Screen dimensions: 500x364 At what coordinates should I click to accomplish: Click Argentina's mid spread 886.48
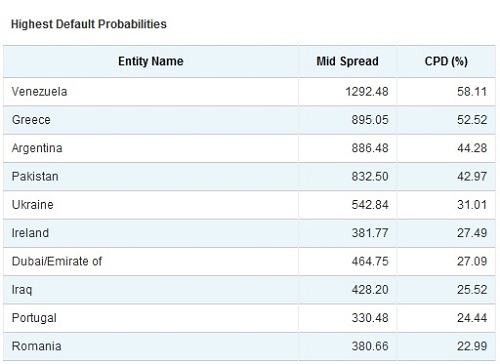tap(370, 148)
